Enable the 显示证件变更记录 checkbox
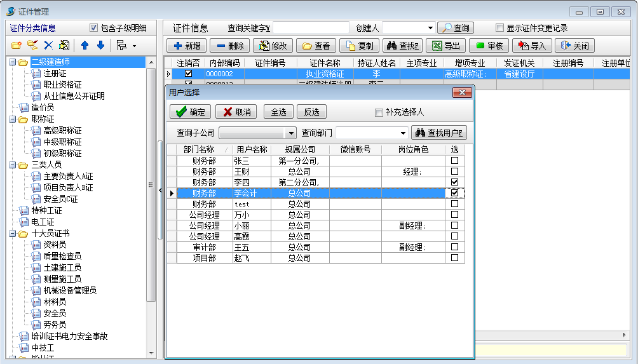This screenshot has width=638, height=364. pos(499,28)
